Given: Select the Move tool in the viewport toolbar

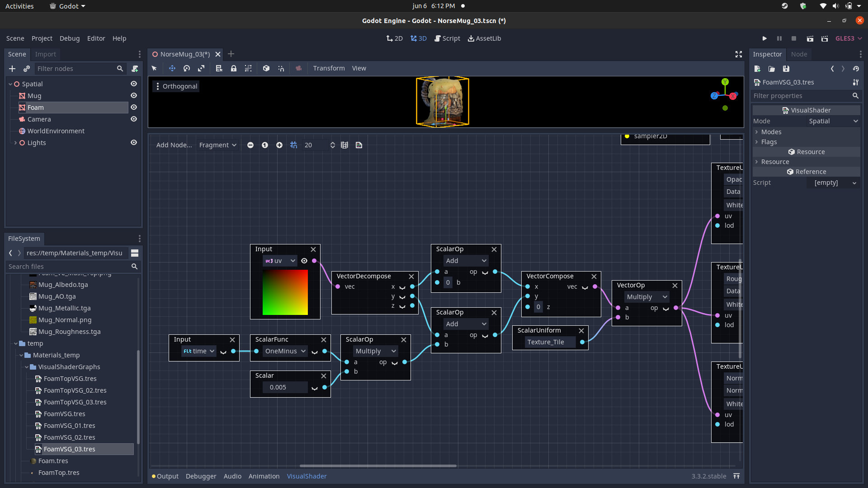Looking at the screenshot, I should coord(172,68).
